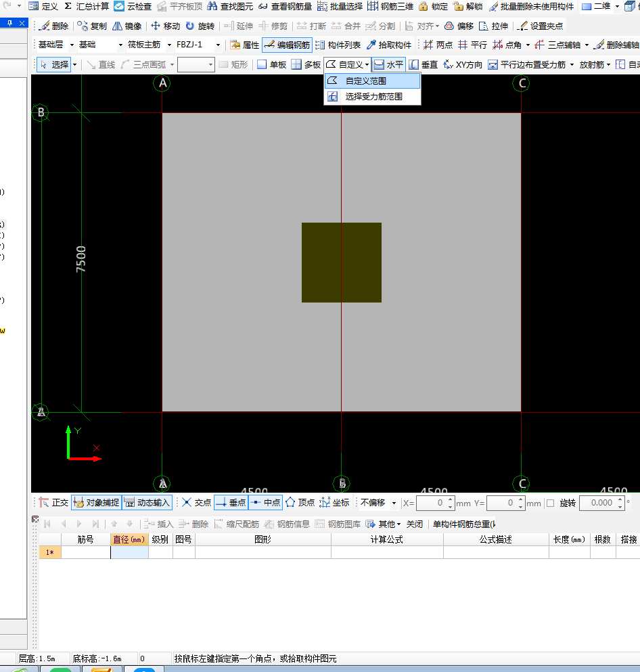Screen dimensions: 640x672
Task: Open the 不偏移 offset mode dropdown
Action: (x=394, y=503)
